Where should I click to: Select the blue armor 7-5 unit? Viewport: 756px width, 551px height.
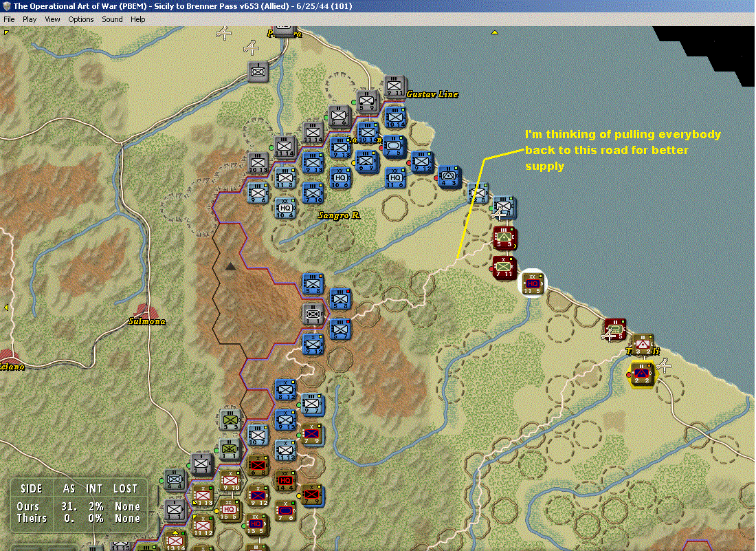(x=394, y=147)
